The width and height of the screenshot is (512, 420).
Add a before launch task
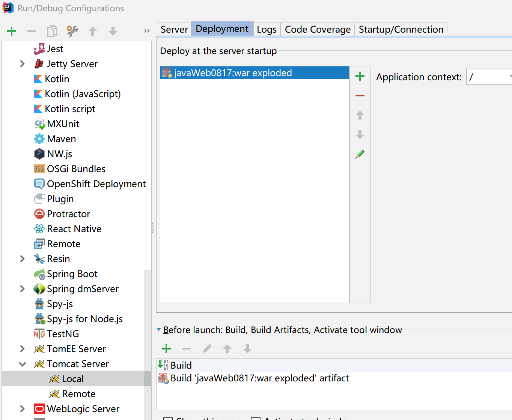tap(166, 349)
